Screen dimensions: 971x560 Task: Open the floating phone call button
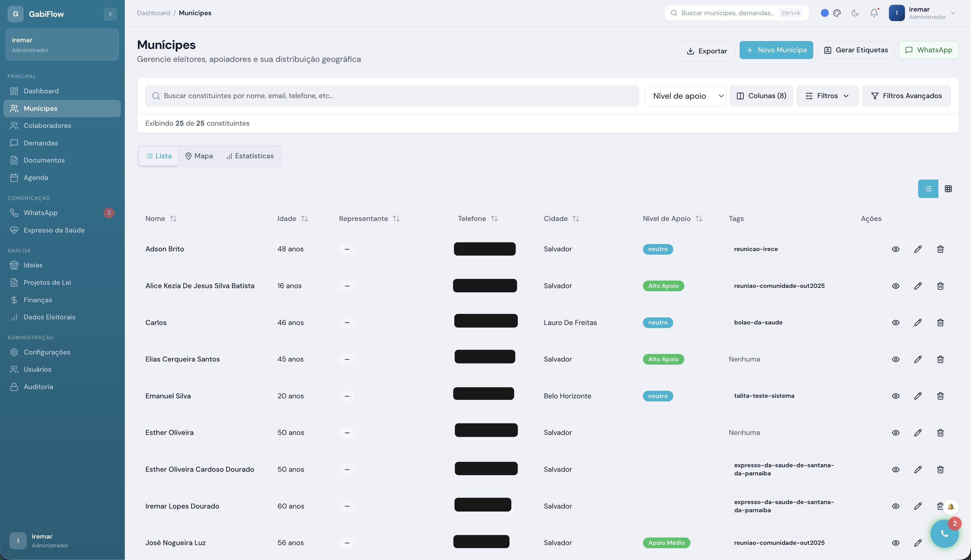coord(945,534)
